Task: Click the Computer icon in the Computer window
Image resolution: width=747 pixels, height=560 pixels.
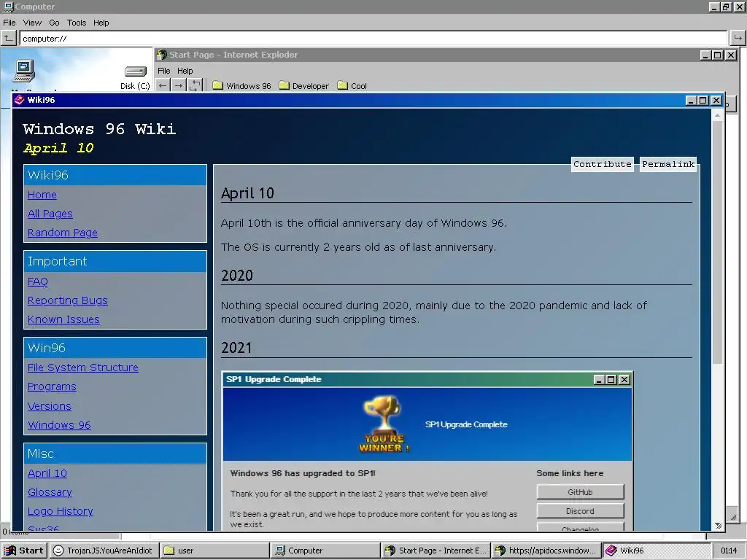Action: [23, 71]
